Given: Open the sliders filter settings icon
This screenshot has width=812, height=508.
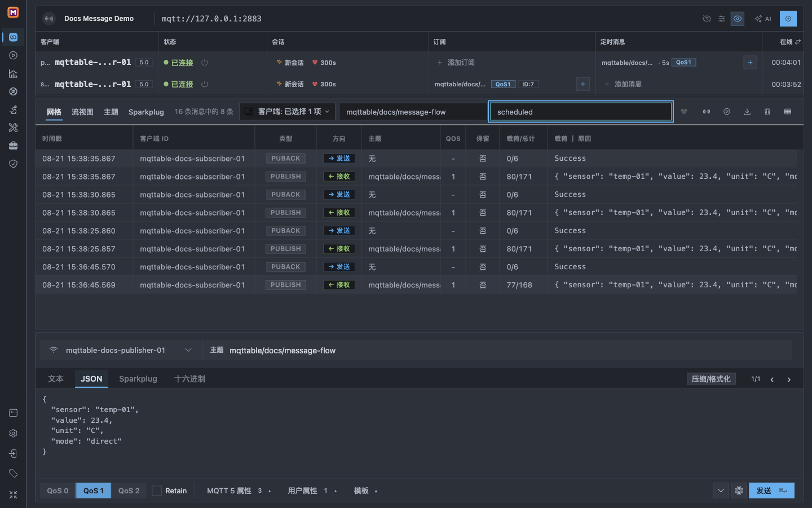Looking at the screenshot, I should tap(722, 19).
